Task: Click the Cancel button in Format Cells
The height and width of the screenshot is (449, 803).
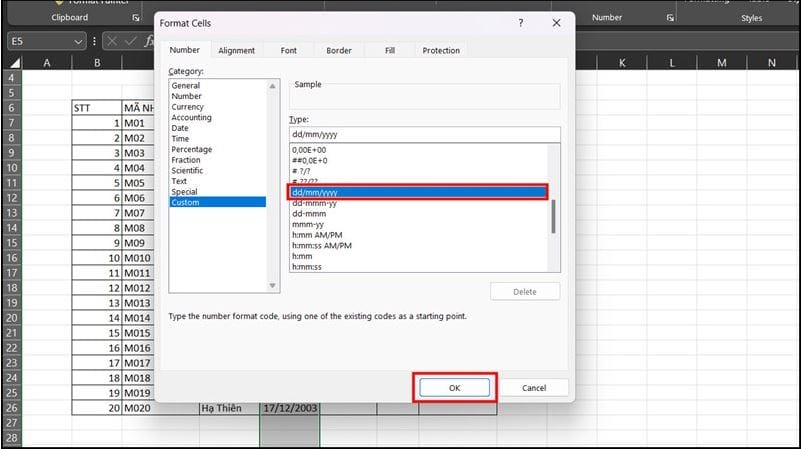Action: tap(534, 388)
